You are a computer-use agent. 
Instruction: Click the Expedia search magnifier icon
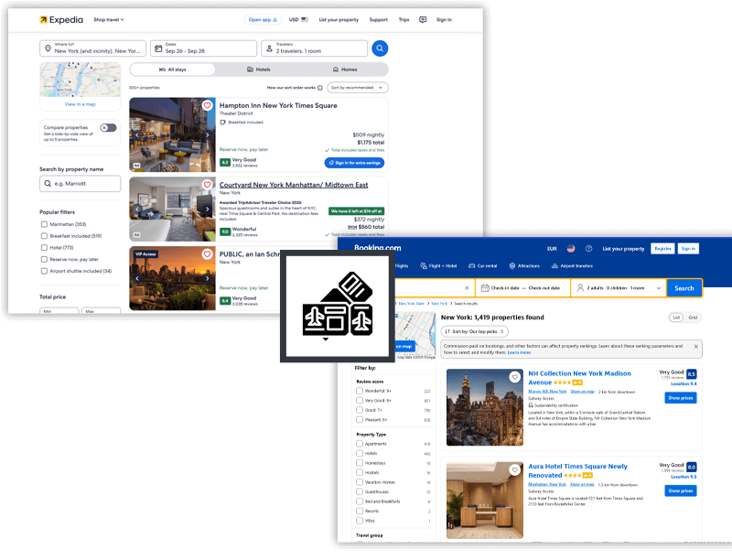click(x=378, y=47)
